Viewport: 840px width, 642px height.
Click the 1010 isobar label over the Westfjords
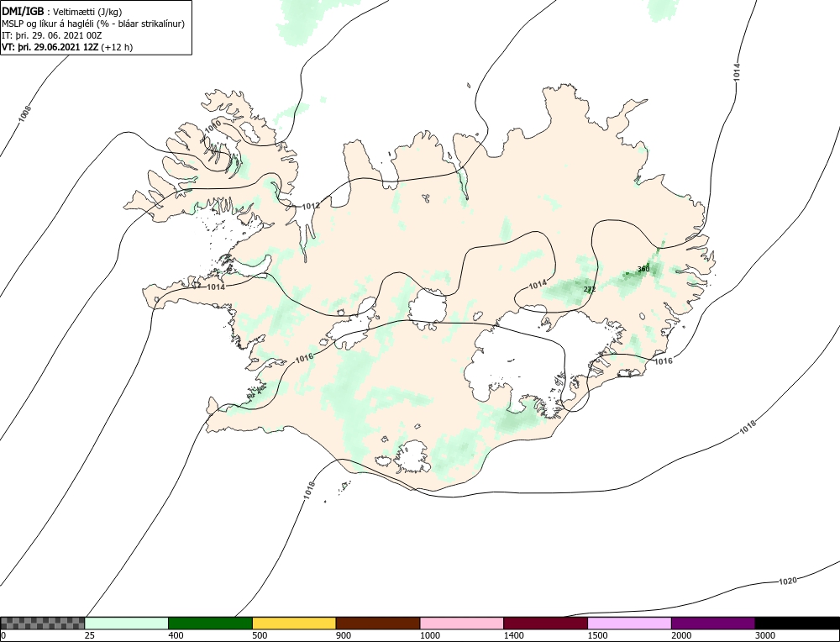pos(213,127)
